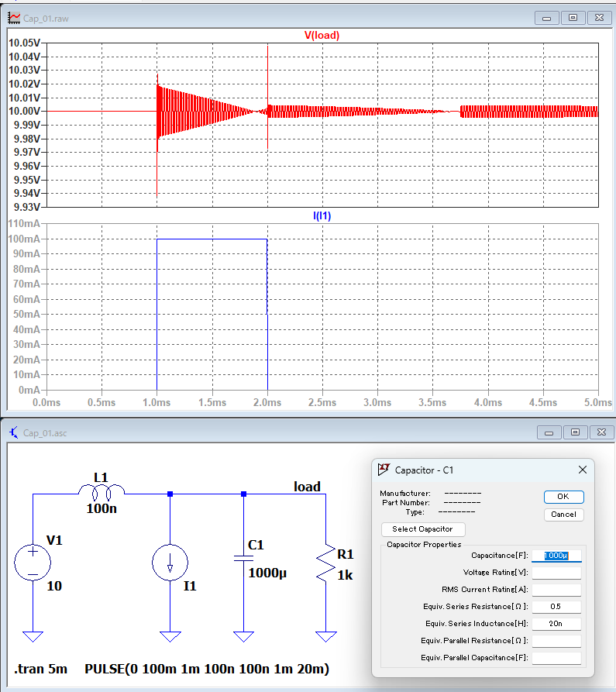Click the V(load) trace label
616x692 pixels.
tap(321, 35)
